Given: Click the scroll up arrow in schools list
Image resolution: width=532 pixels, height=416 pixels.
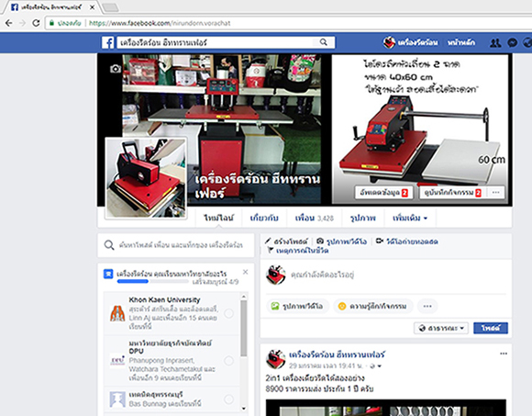Looking at the screenshot, I should coord(244,297).
